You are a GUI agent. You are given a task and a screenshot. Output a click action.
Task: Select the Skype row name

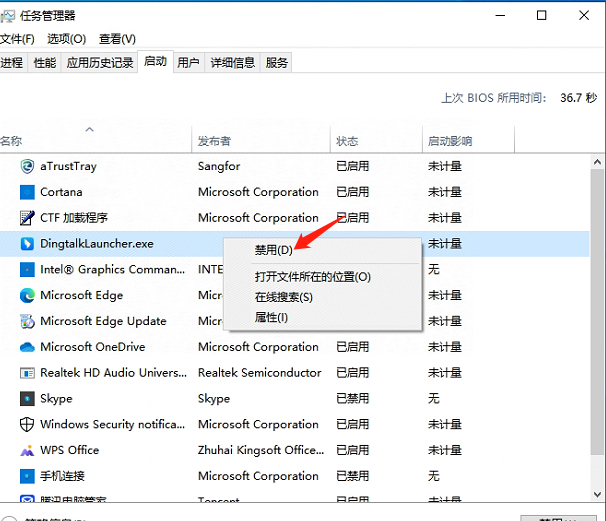[56, 399]
